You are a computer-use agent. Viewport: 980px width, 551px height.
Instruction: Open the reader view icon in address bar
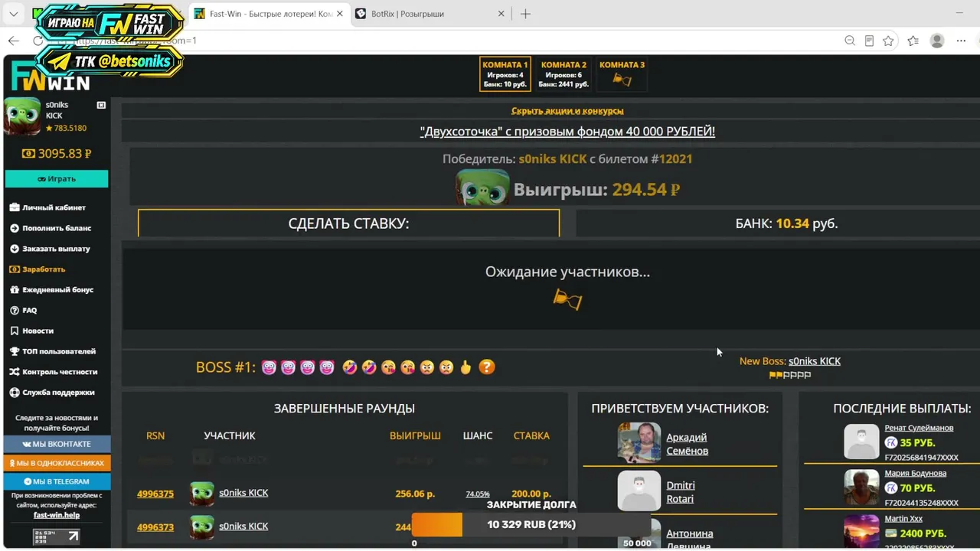point(869,41)
